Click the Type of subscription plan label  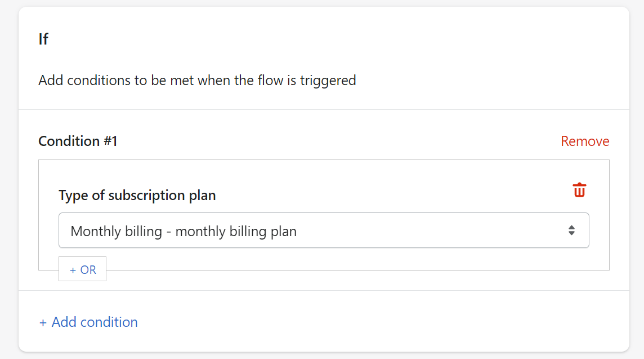137,196
